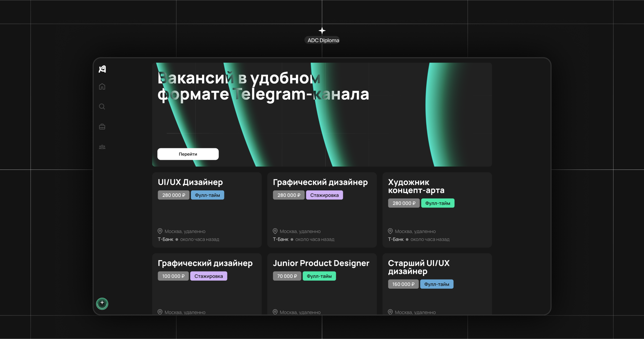Screen dimensions: 644x339
Task: Click pin icon on 100 000 ₽ Графический дизайнер card
Action: click(160, 312)
